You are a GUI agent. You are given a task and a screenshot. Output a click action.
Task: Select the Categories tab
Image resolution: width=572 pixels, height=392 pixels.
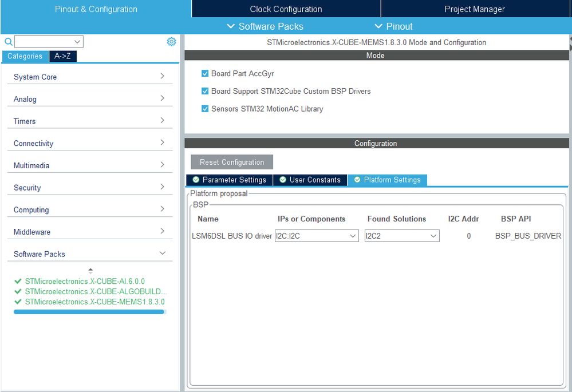25,56
